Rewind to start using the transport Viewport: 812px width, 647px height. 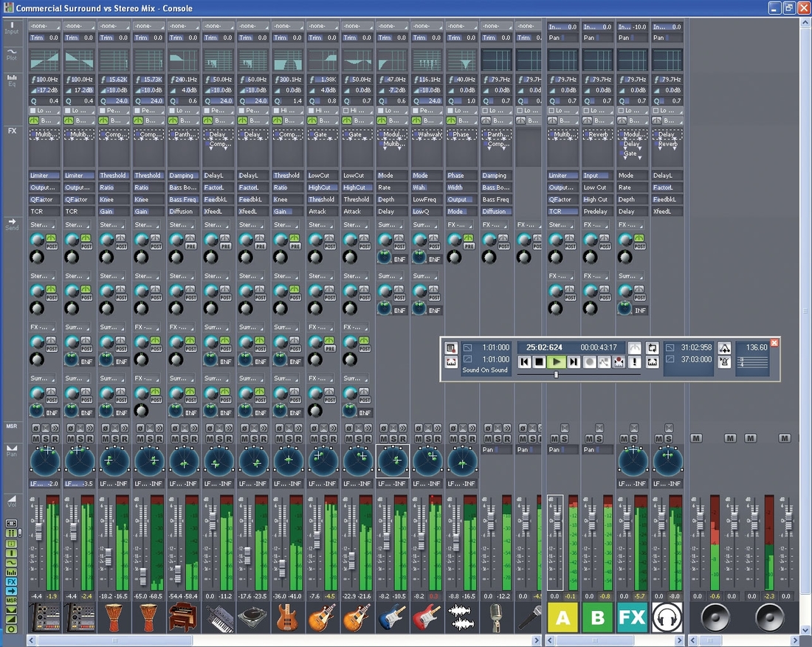[525, 361]
